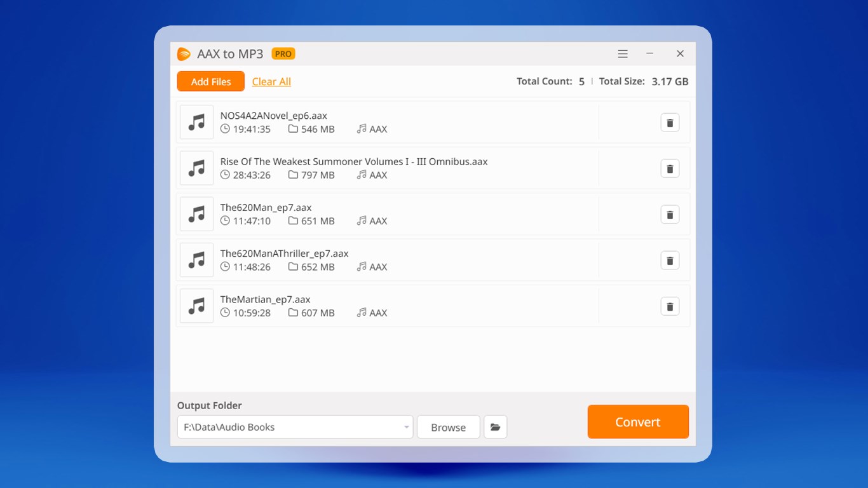This screenshot has width=868, height=488.
Task: Click file size 607 MB
Action: [x=318, y=313]
